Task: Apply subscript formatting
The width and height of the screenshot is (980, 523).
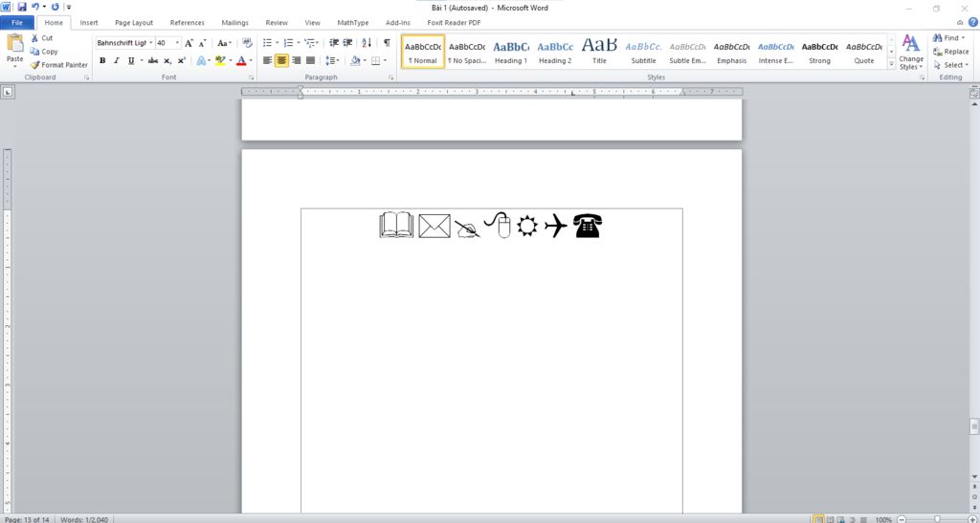Action: [x=167, y=60]
